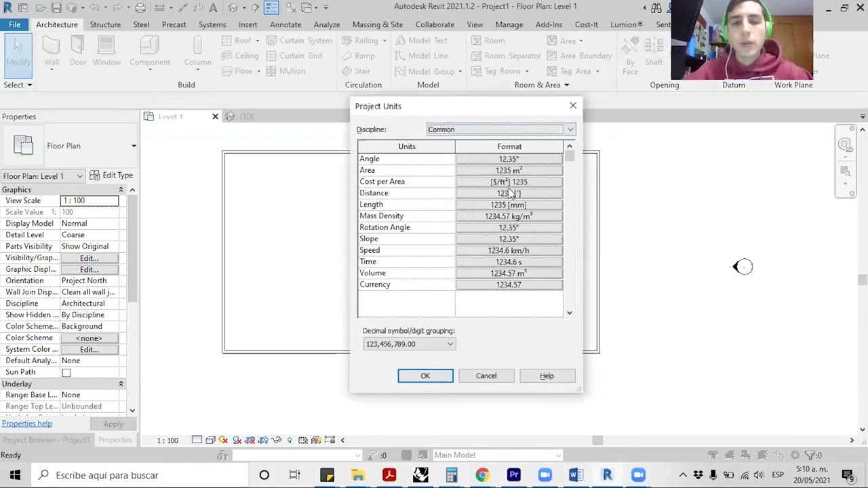Select the Column tool
868x488 pixels.
click(197, 52)
